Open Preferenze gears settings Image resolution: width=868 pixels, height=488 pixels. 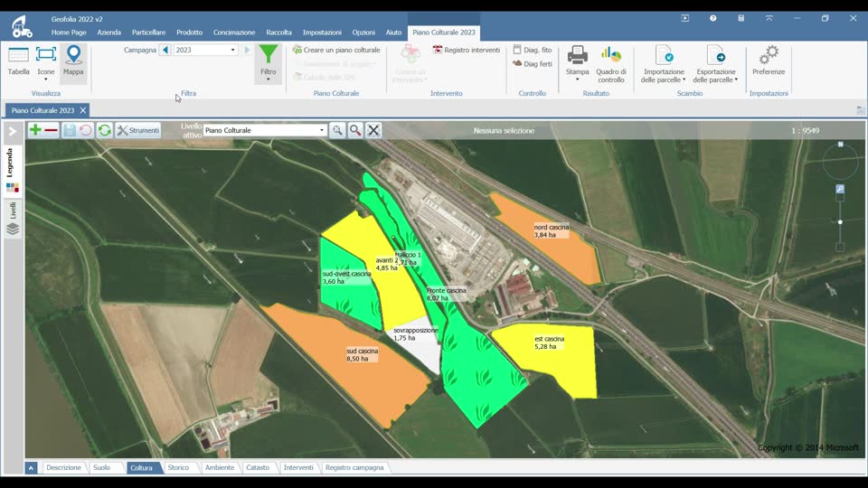tap(769, 61)
